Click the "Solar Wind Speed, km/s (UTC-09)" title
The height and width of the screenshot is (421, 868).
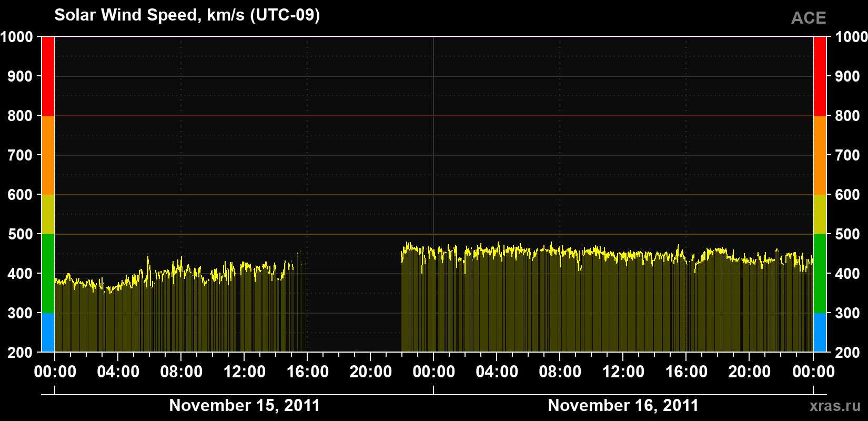187,15
